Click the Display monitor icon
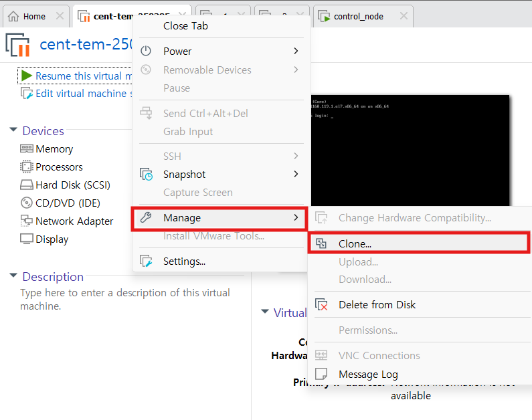532x420 pixels. tap(27, 239)
